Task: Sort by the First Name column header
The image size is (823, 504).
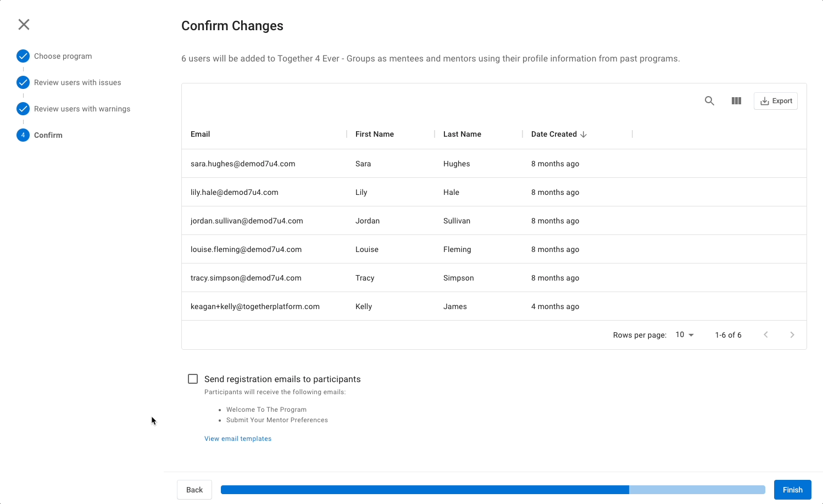Action: [375, 135]
